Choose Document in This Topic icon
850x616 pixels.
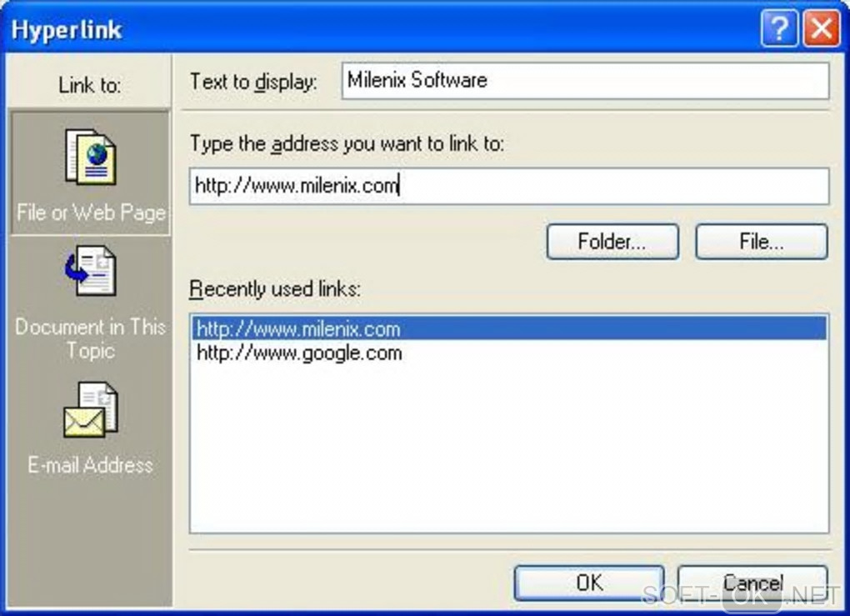[90, 270]
